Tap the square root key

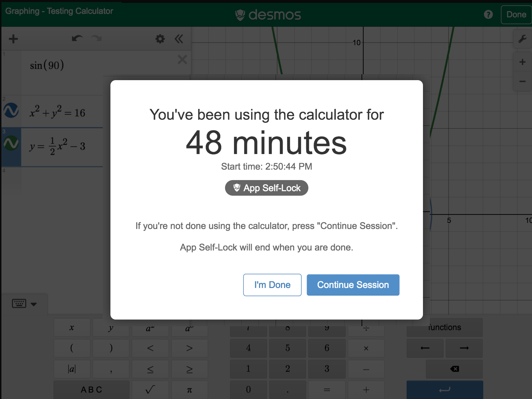coord(150,390)
